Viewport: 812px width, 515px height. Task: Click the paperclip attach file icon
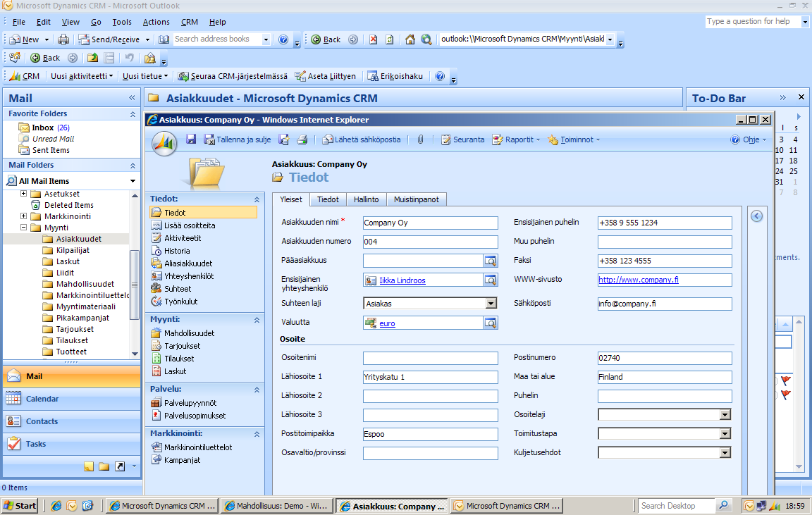point(421,139)
